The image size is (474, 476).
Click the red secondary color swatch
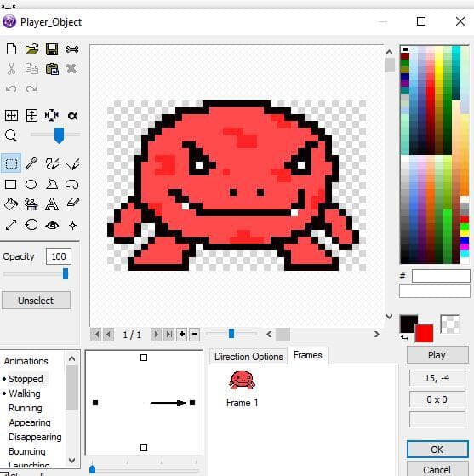(425, 333)
